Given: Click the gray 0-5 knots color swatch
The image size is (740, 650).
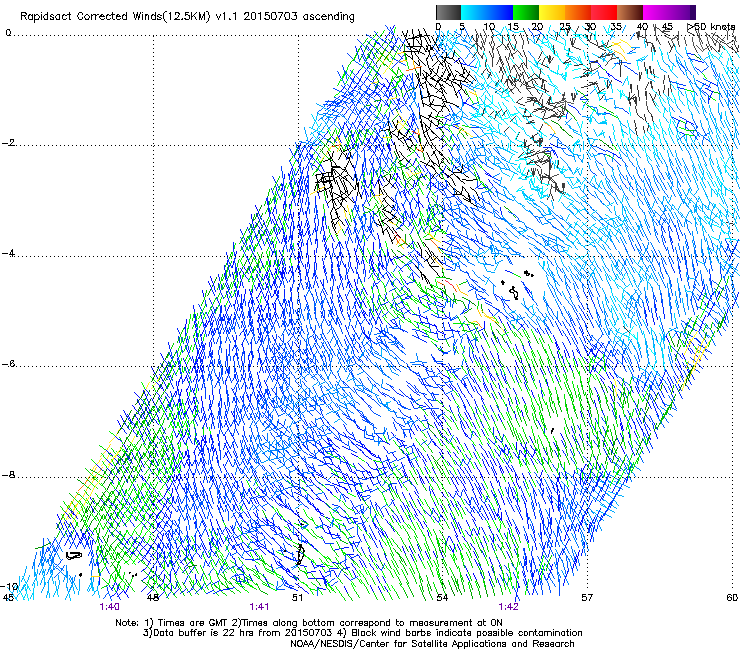Looking at the screenshot, I should coord(448,12).
